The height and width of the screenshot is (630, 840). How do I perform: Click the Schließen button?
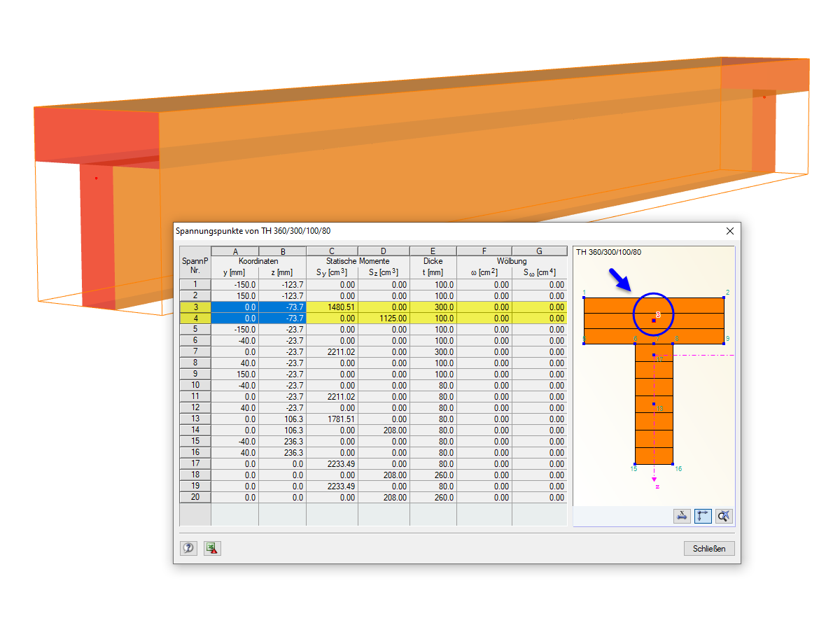709,548
